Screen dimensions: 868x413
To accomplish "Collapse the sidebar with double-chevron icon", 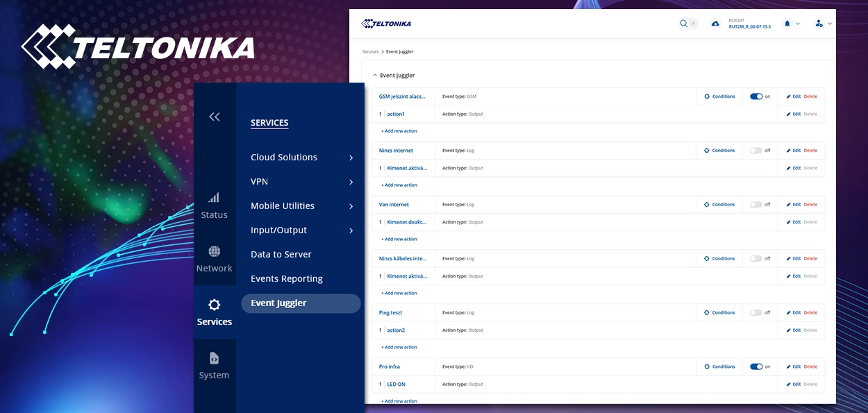I will click(x=214, y=117).
